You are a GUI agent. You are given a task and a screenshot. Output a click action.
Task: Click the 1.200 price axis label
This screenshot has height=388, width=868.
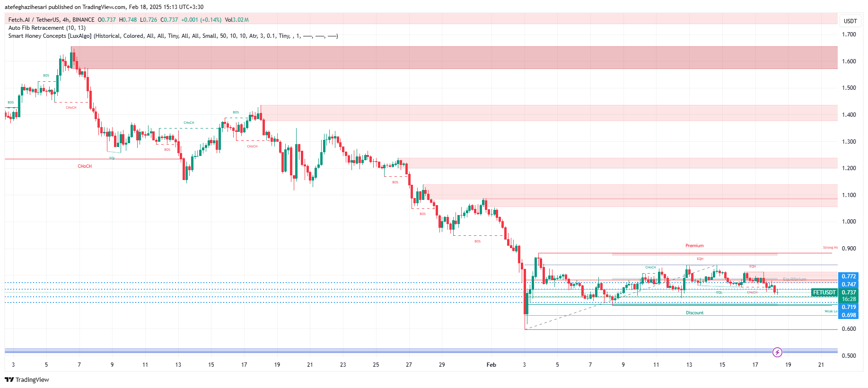849,168
